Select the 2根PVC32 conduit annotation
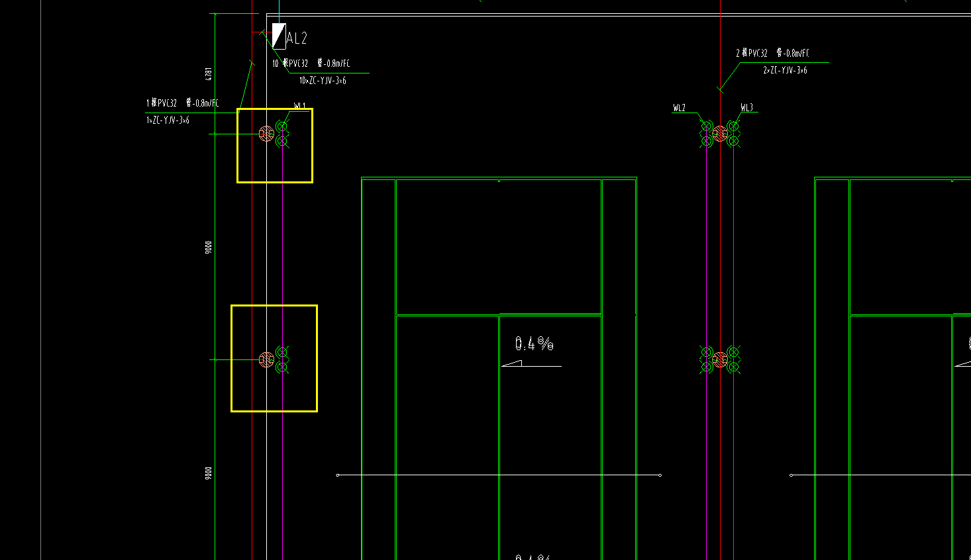 point(772,53)
